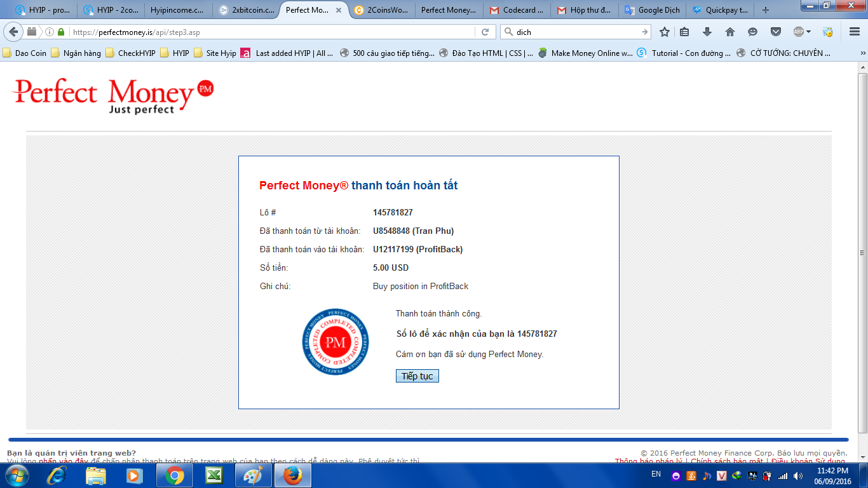868x488 pixels.
Task: Click the batch number 145781827 beside Lô #
Action: (x=393, y=212)
